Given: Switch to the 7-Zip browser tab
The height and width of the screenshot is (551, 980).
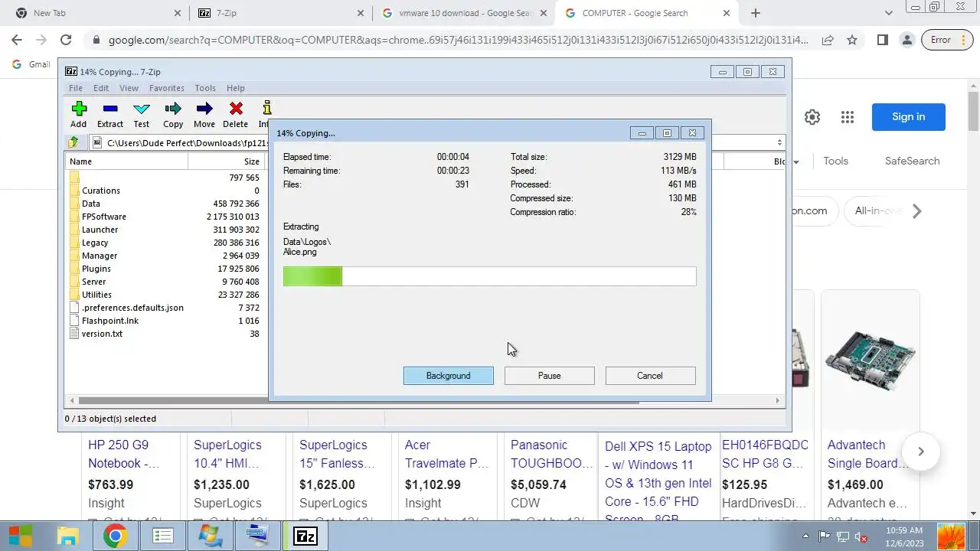Looking at the screenshot, I should tap(280, 13).
